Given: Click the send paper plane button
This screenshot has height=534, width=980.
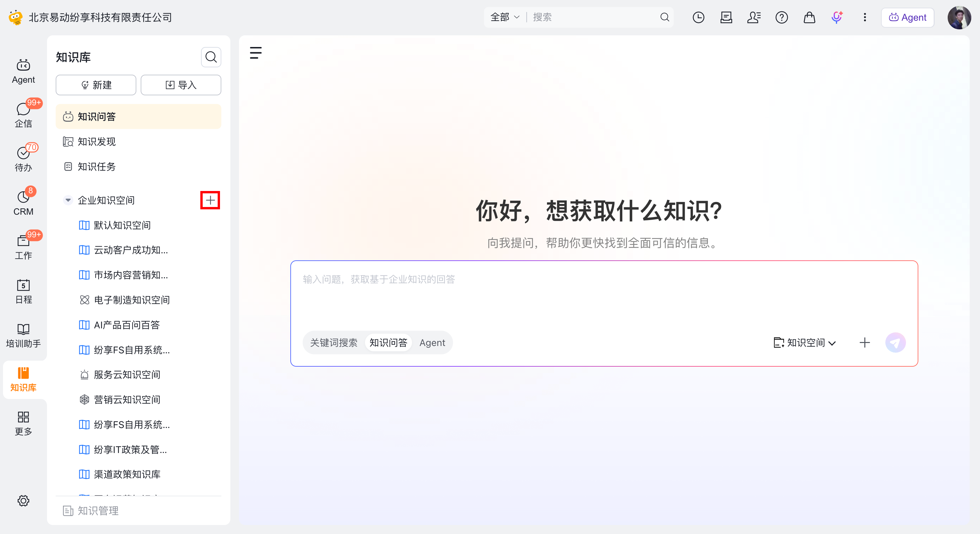Looking at the screenshot, I should click(x=895, y=342).
